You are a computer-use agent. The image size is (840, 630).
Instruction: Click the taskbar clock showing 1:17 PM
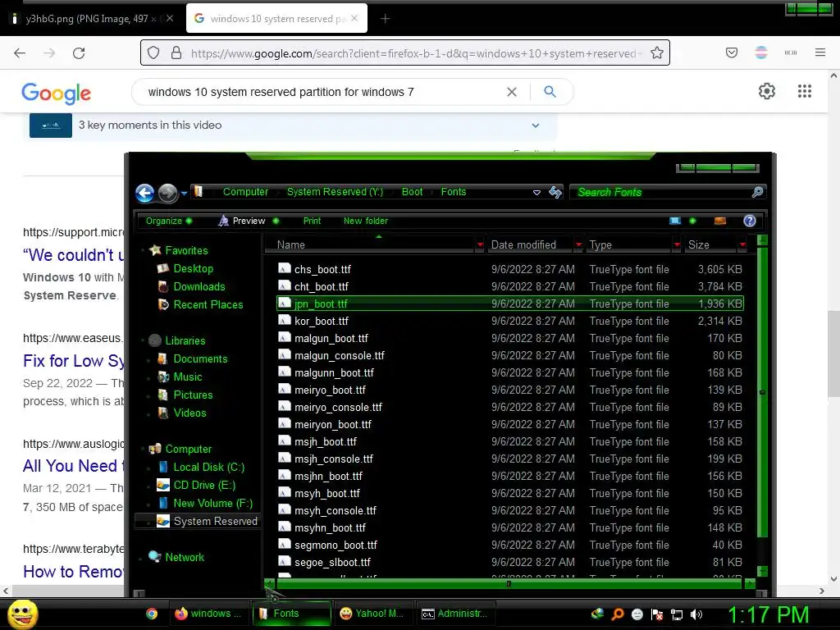(768, 614)
